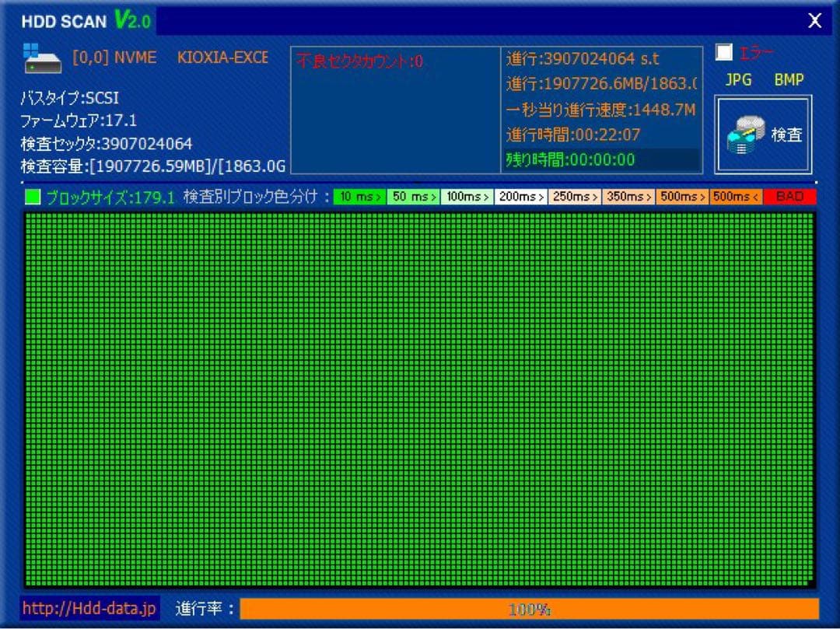Image resolution: width=840 pixels, height=629 pixels.
Task: Click the 検査 scan disk icon
Action: tap(763, 134)
